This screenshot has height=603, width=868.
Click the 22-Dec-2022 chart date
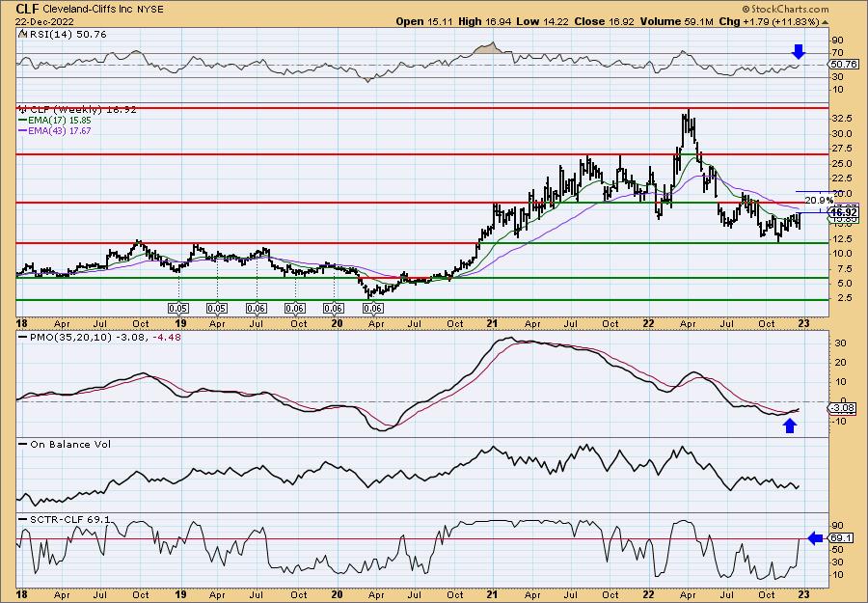(43, 21)
